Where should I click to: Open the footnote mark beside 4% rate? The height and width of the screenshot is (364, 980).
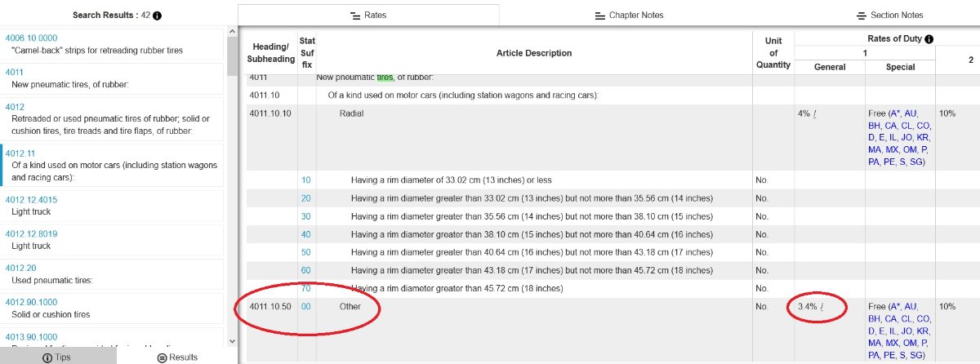[815, 113]
